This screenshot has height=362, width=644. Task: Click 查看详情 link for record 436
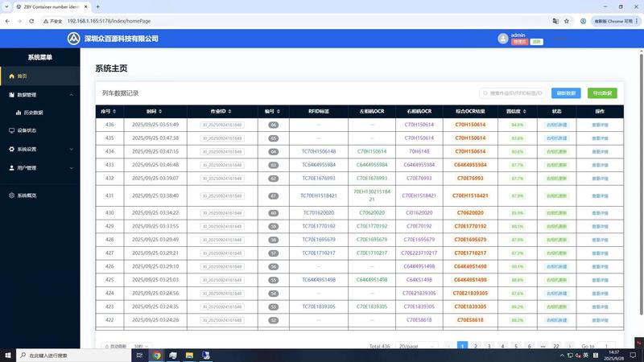600,125
